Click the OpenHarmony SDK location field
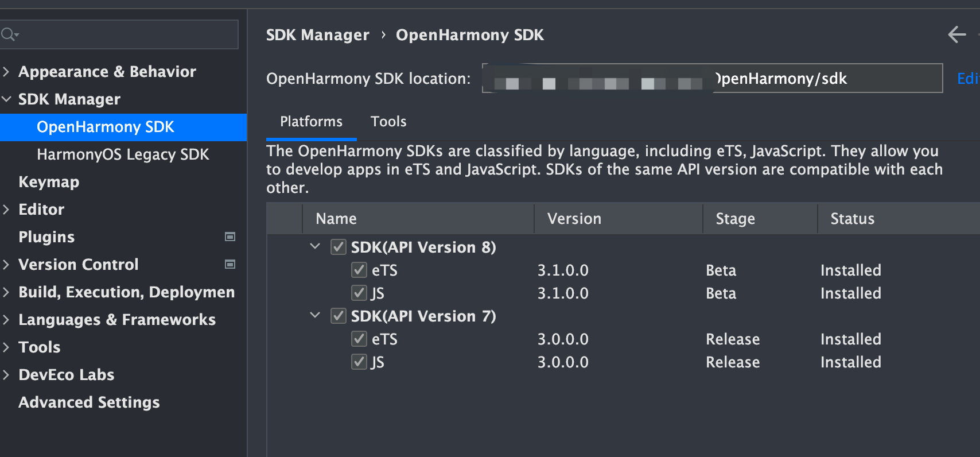 (712, 78)
